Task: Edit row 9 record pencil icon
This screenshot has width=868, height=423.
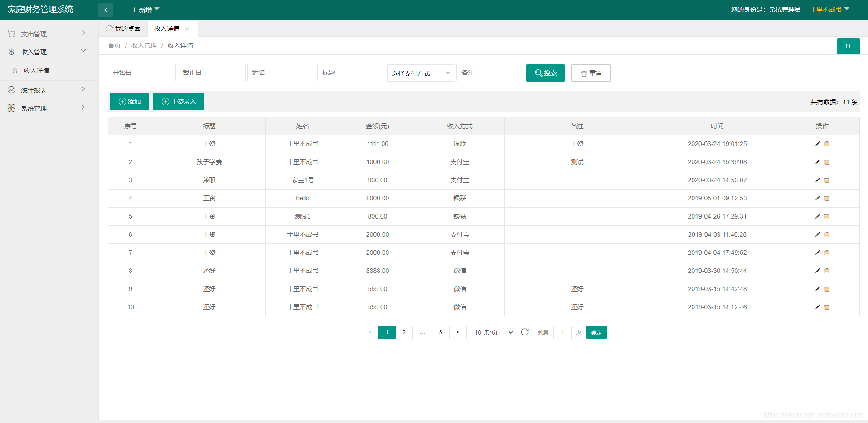Action: 818,289
